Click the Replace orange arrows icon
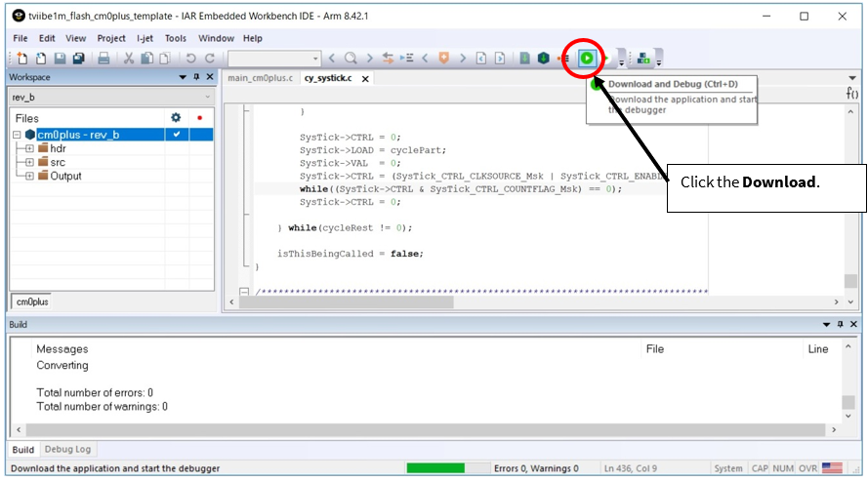The width and height of the screenshot is (868, 482). (x=388, y=58)
